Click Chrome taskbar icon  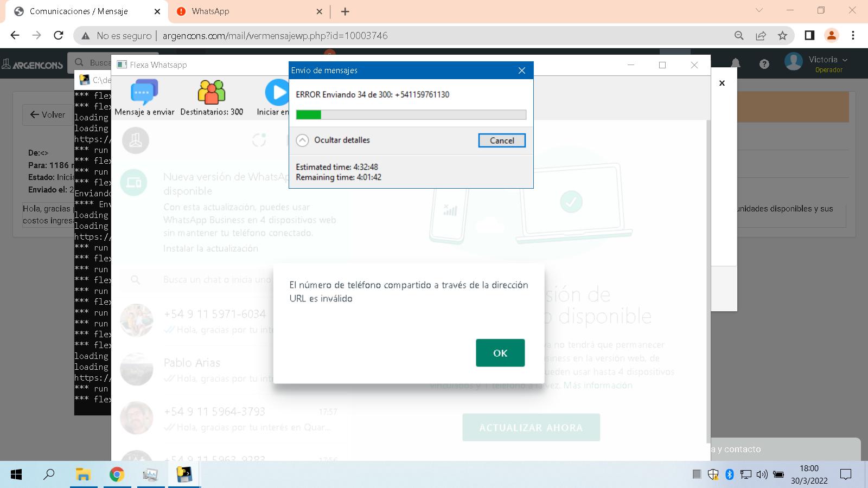point(117,475)
